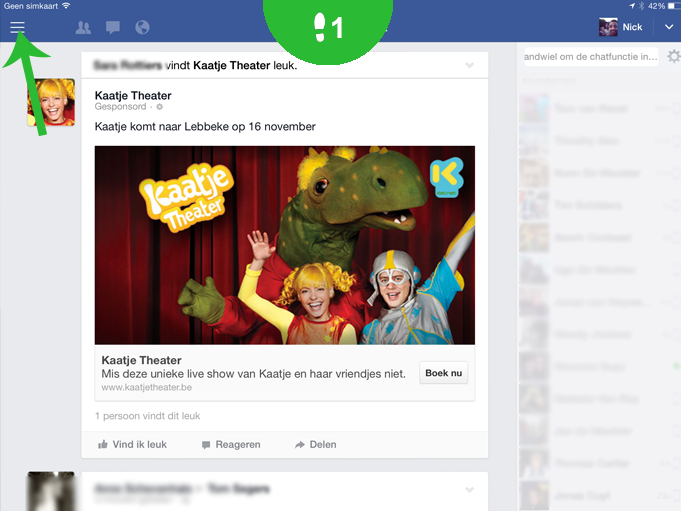Open the Kaatje Theater ad image
The image size is (681, 511).
click(x=285, y=245)
